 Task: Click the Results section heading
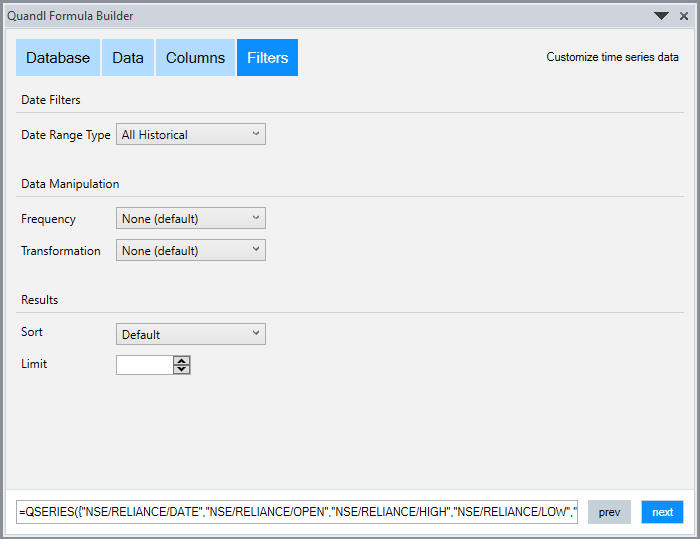click(x=40, y=300)
